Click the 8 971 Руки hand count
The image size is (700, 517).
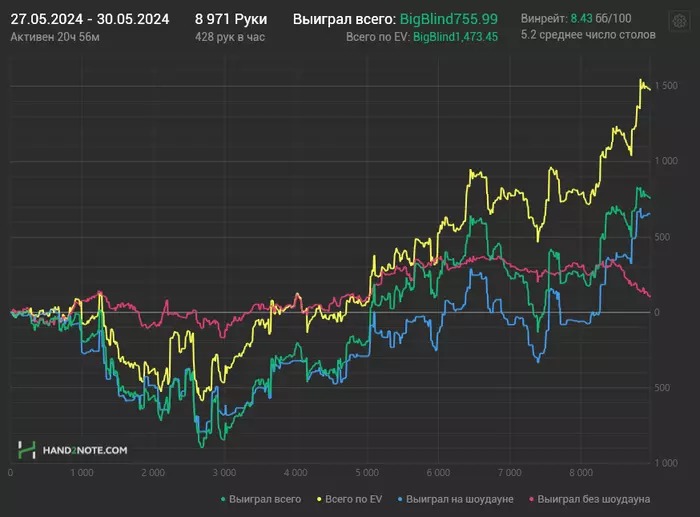(231, 19)
